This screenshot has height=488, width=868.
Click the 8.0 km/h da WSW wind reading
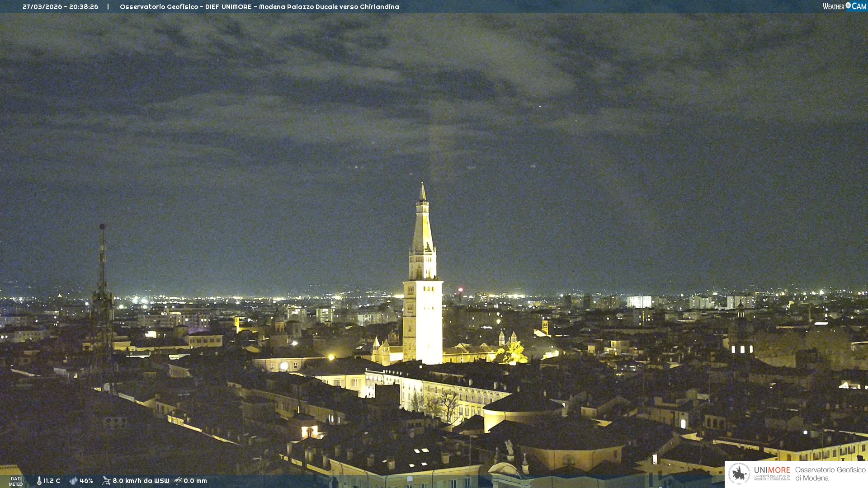point(141,481)
